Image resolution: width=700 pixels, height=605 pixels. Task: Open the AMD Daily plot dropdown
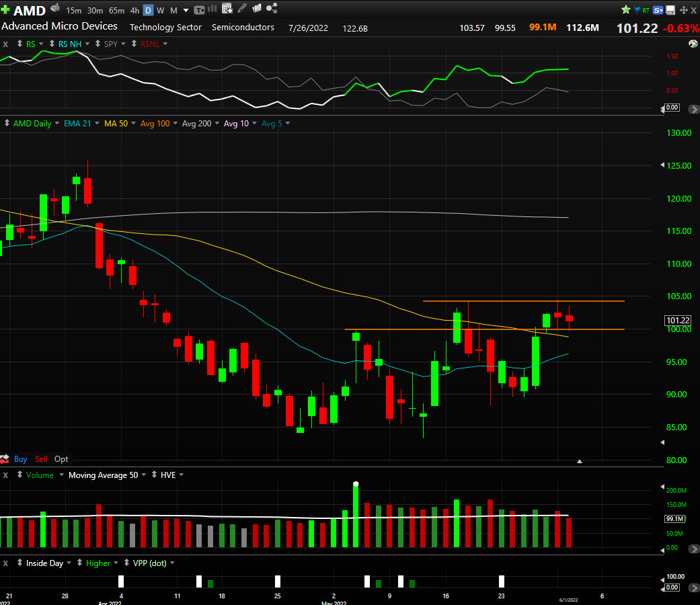57,123
